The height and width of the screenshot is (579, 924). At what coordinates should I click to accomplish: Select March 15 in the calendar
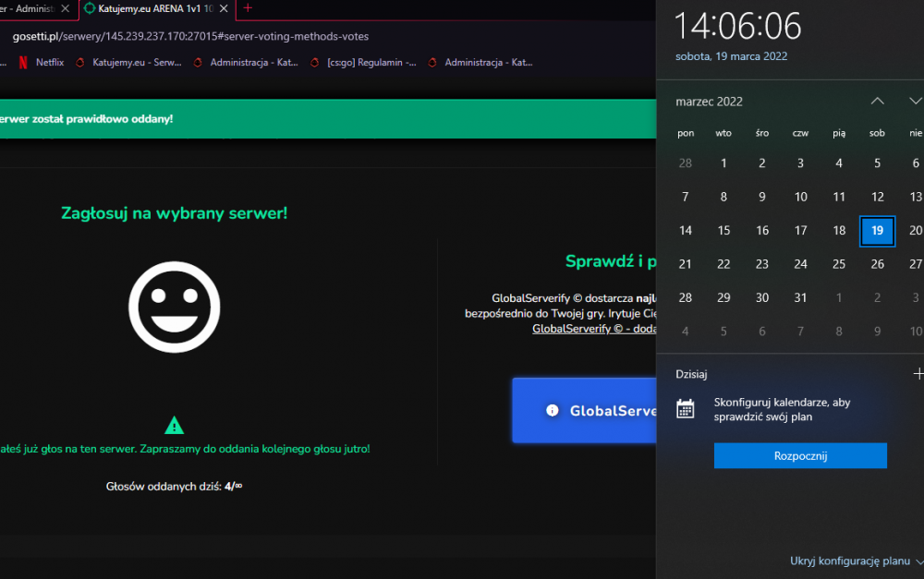(723, 230)
